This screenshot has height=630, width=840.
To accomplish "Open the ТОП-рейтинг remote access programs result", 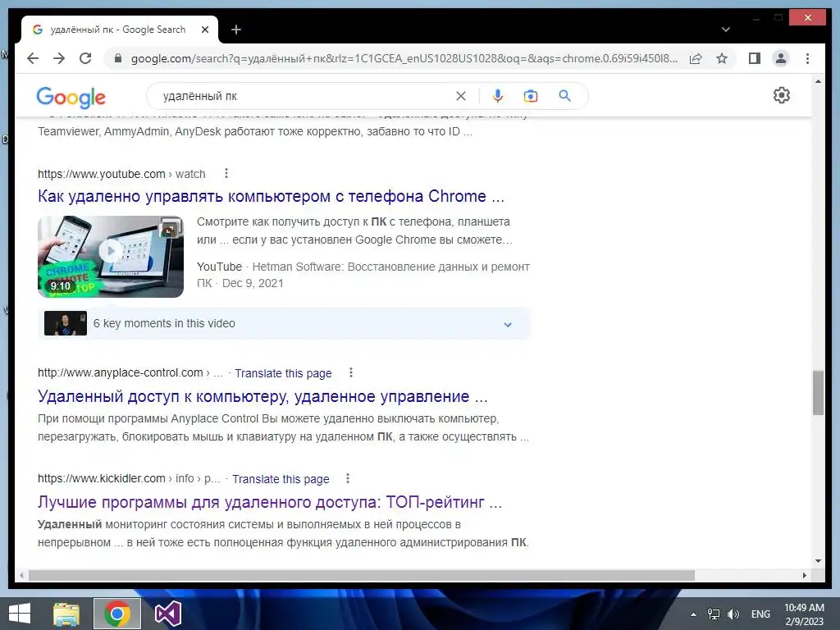I will [269, 502].
